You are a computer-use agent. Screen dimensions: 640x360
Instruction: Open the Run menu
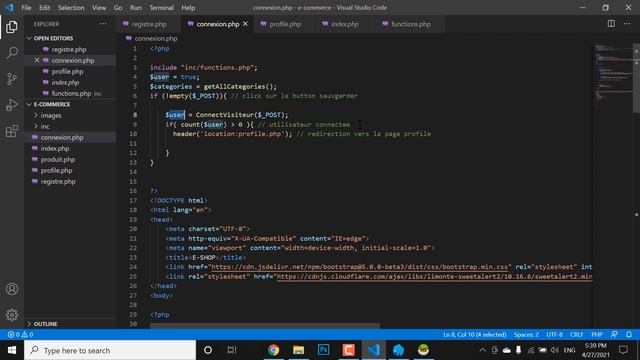(x=136, y=8)
